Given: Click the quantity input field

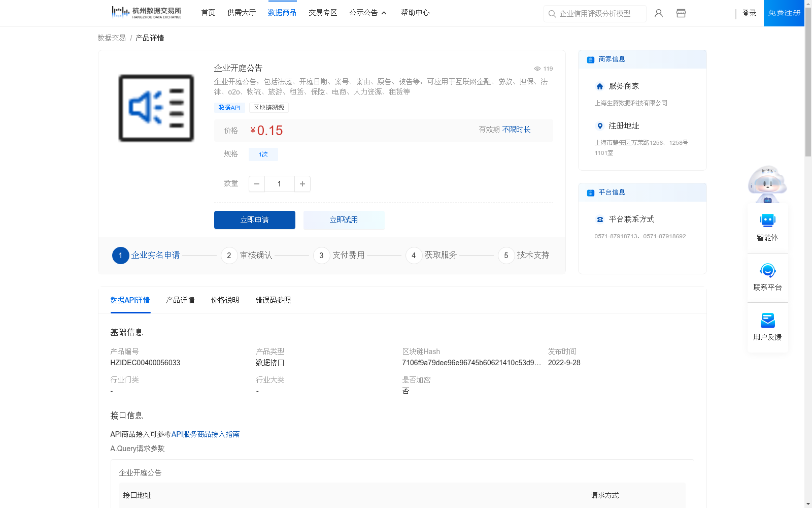Looking at the screenshot, I should [279, 184].
